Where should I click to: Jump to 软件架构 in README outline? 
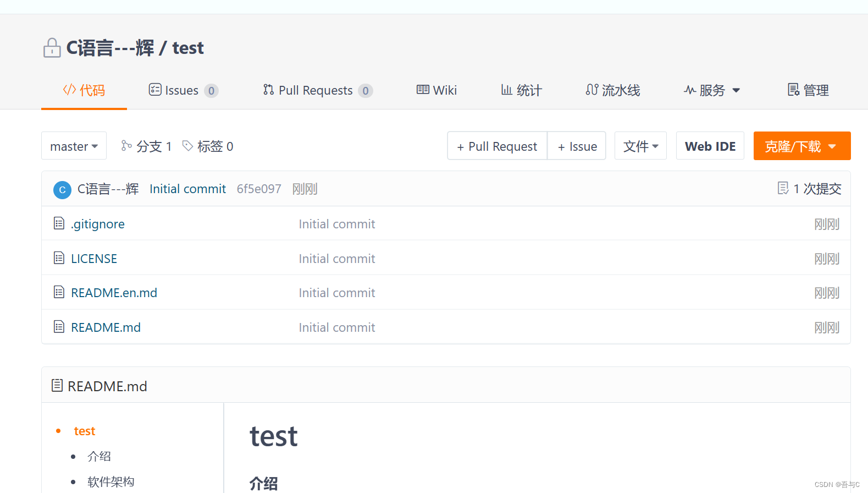pos(111,482)
